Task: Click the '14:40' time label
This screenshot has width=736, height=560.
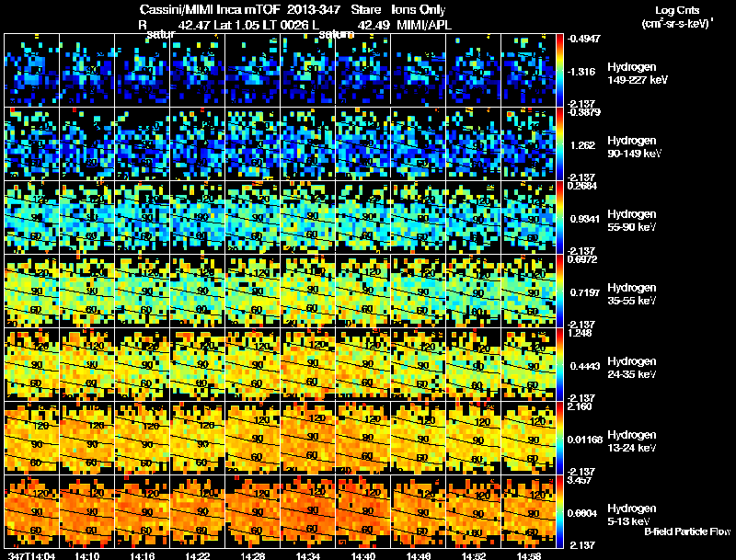Action: 363,555
